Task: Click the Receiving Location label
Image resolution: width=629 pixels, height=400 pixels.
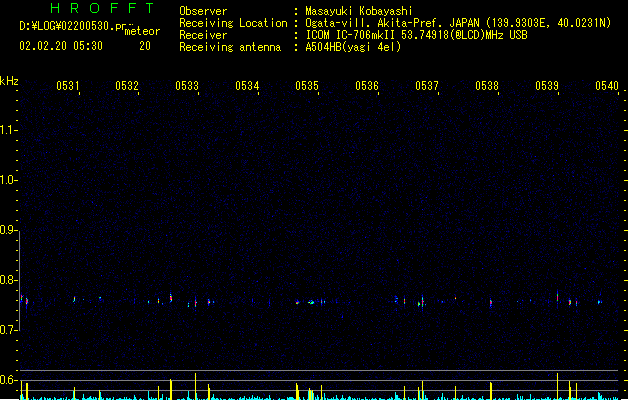Action: pos(233,23)
